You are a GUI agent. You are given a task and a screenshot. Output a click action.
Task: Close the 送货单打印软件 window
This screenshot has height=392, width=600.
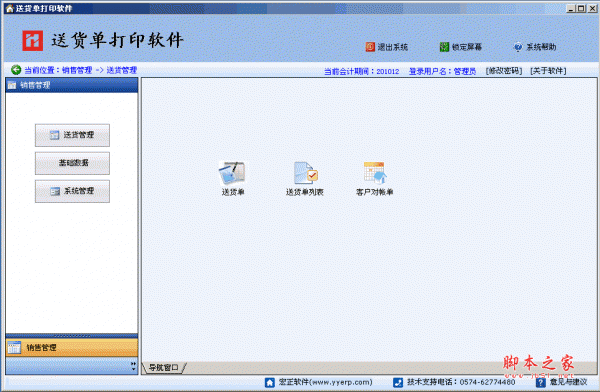592,8
